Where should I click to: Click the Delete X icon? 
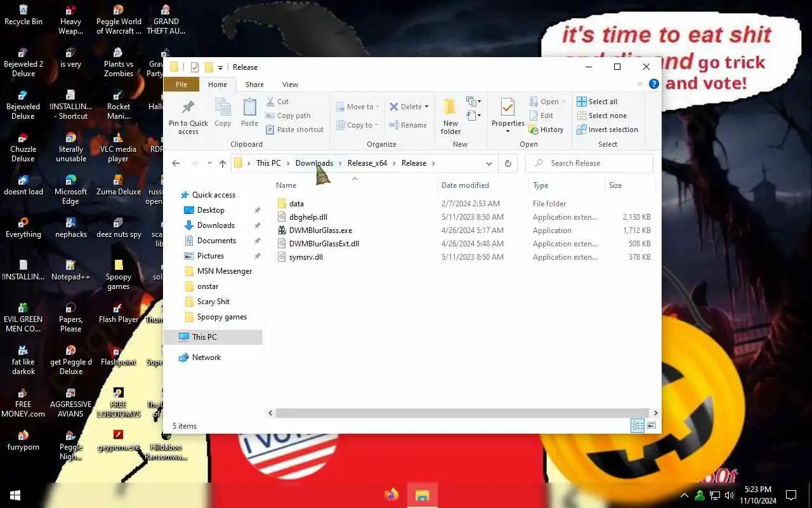(394, 107)
